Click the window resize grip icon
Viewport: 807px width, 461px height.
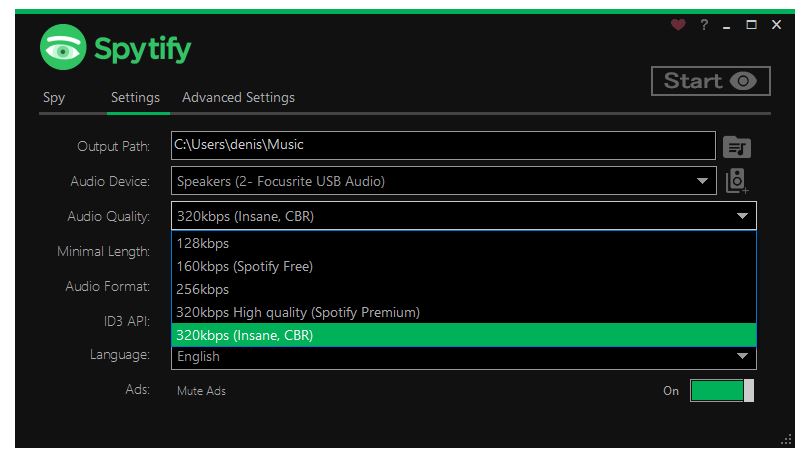pyautogui.click(x=786, y=439)
